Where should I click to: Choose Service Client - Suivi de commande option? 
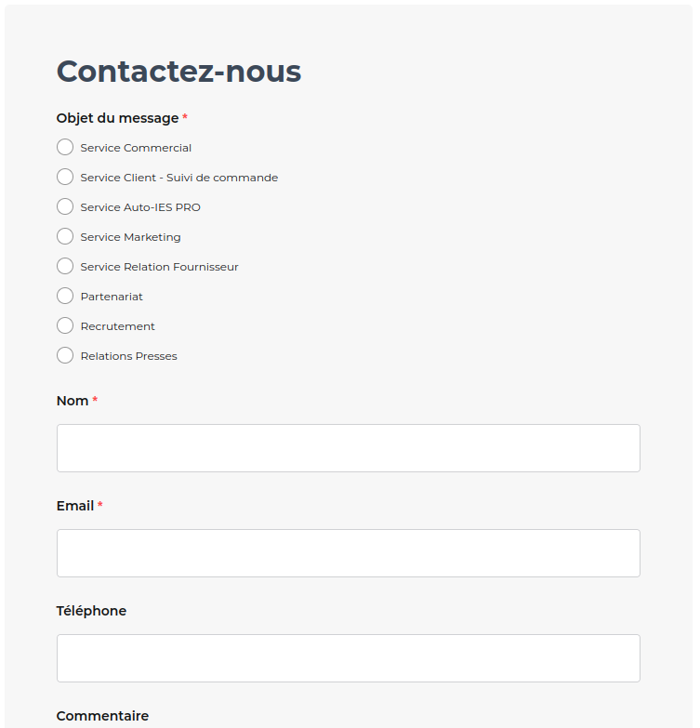(65, 177)
